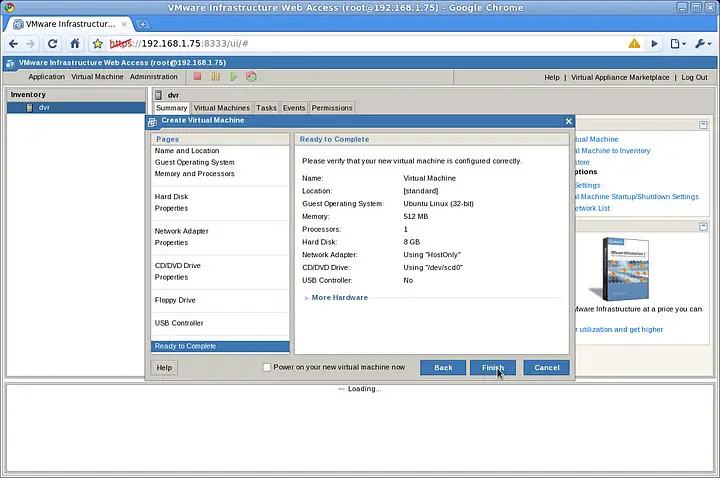Click the browser Back arrow
Viewport: 720px width, 478px height.
click(x=13, y=44)
